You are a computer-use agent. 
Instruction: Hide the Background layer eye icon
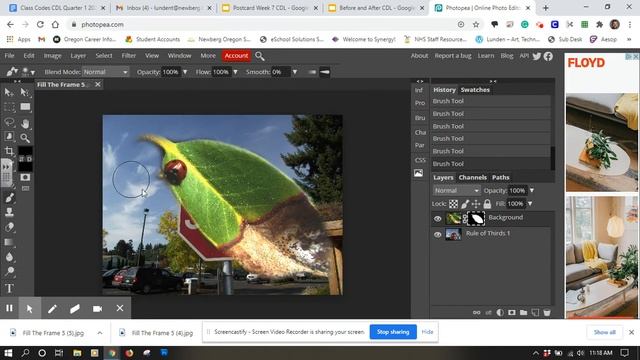tap(438, 219)
